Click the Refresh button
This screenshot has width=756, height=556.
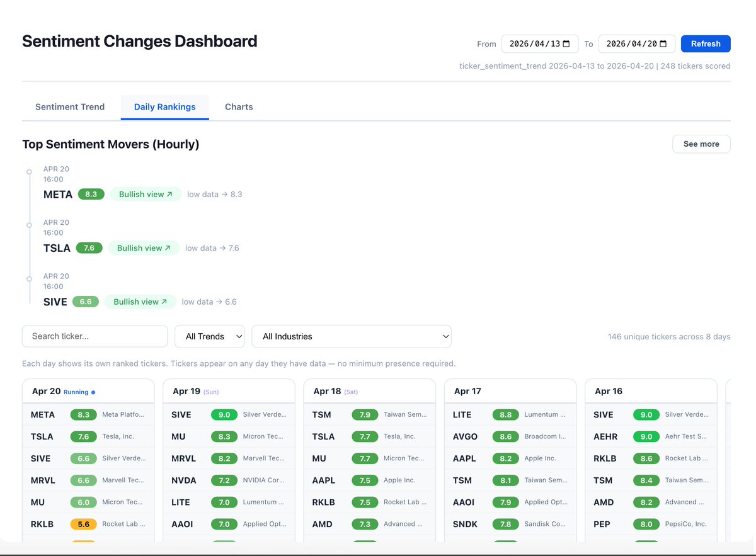[706, 43]
